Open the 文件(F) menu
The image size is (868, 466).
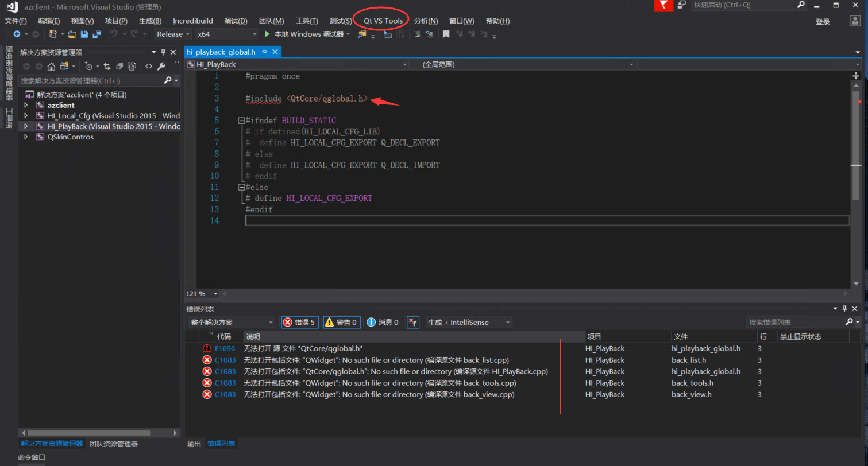16,21
